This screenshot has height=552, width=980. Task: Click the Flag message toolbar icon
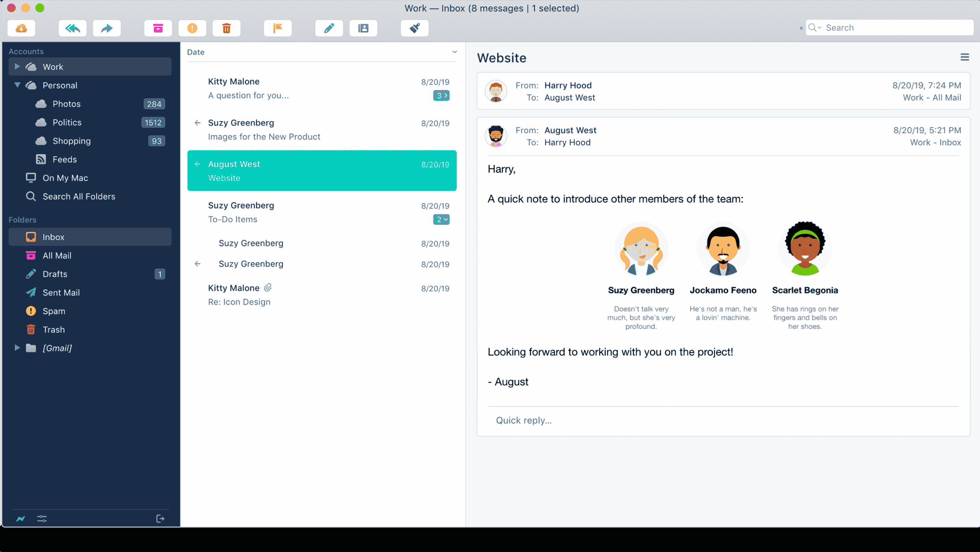click(278, 27)
